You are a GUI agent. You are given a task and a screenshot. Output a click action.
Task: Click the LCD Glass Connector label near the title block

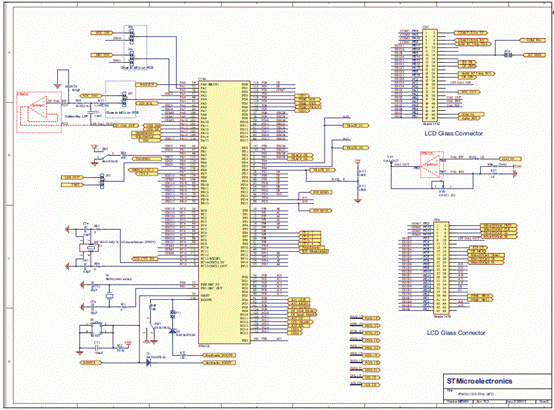[x=456, y=333]
